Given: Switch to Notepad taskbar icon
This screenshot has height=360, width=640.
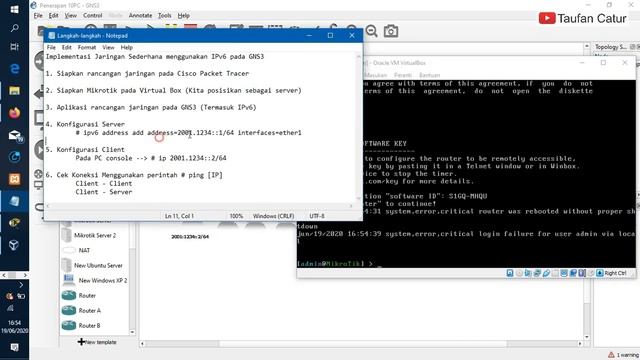Looking at the screenshot, I should pyautogui.click(x=14, y=201).
